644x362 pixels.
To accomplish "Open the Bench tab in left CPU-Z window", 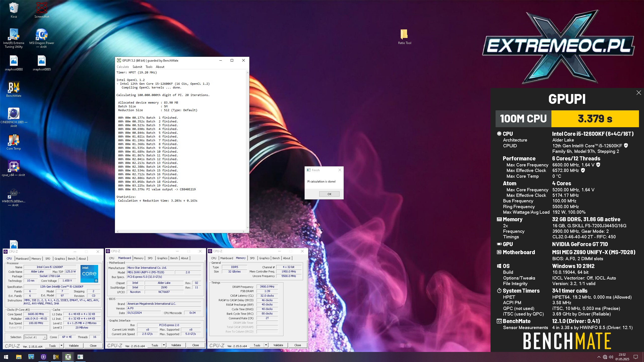I will [x=72, y=259].
